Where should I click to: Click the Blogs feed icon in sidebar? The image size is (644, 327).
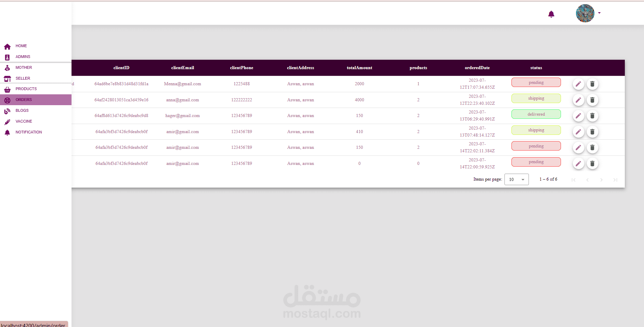(7, 111)
